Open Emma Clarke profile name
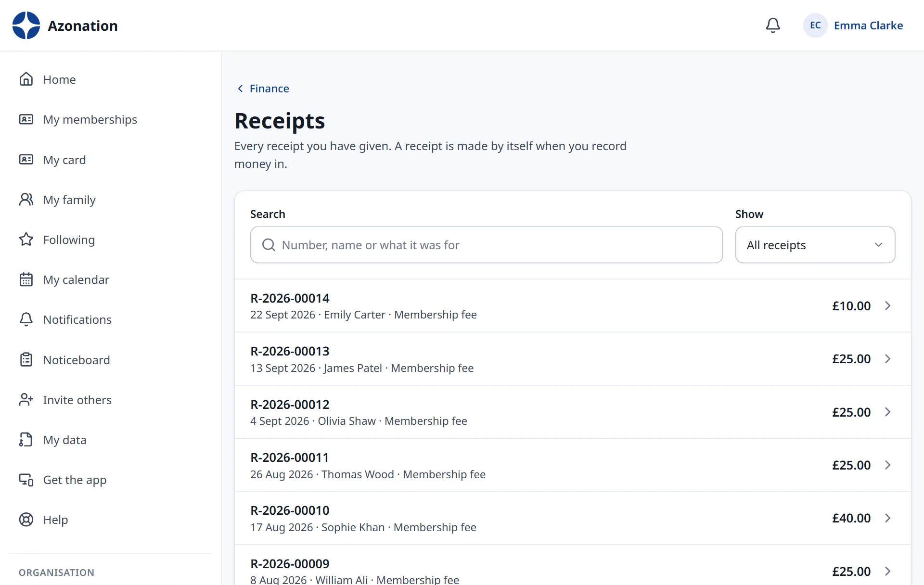This screenshot has height=585, width=924. pyautogui.click(x=868, y=25)
